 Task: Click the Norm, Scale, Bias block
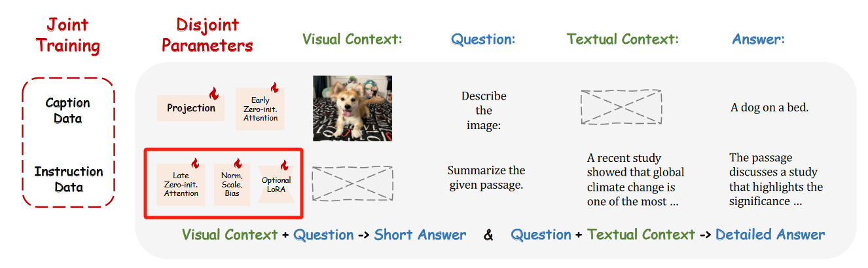click(x=232, y=185)
